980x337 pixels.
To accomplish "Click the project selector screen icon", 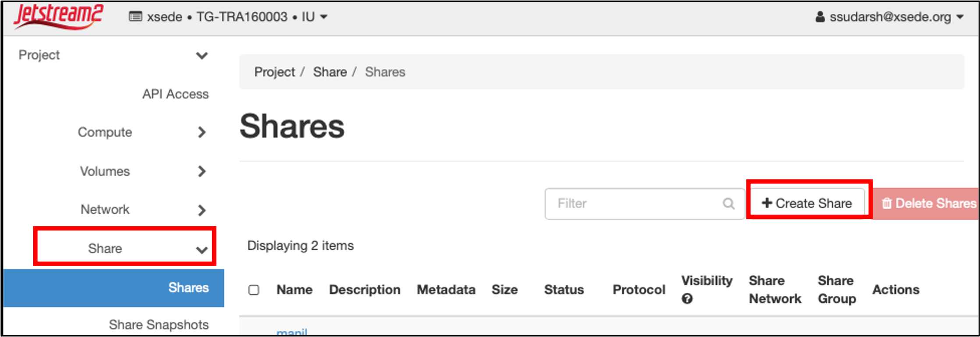I will pos(135,17).
